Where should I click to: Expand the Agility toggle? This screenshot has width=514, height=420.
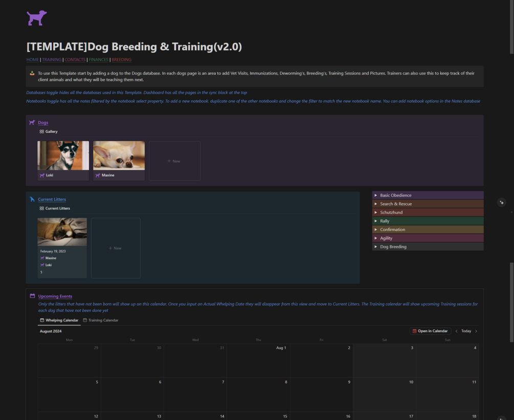point(376,238)
